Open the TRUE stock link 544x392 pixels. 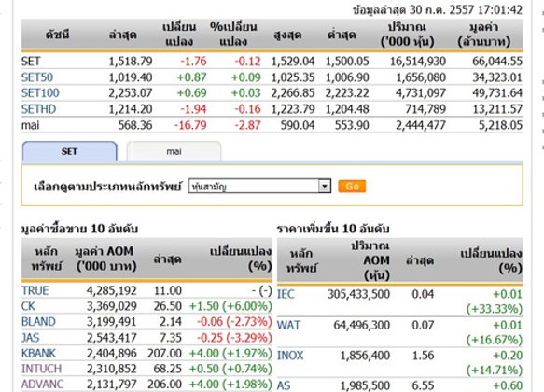pyautogui.click(x=35, y=290)
